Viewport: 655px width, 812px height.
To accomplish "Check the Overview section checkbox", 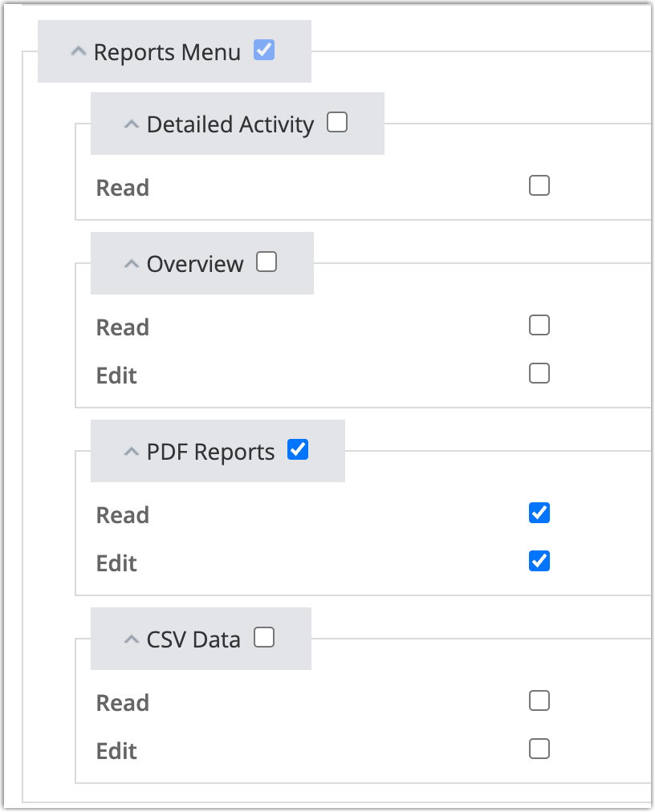I will pos(266,262).
